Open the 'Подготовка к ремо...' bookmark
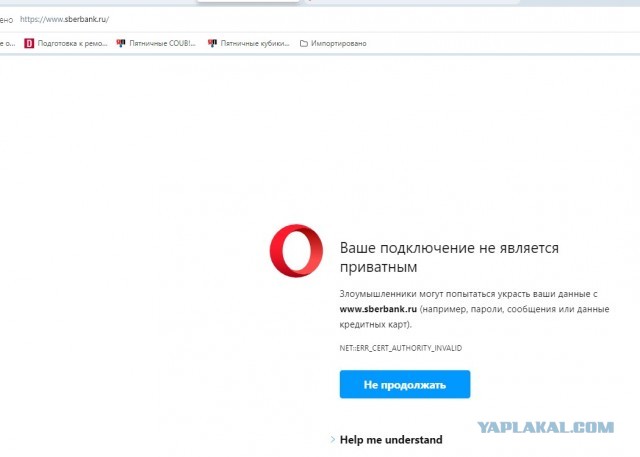The height and width of the screenshot is (457, 640). pos(66,43)
